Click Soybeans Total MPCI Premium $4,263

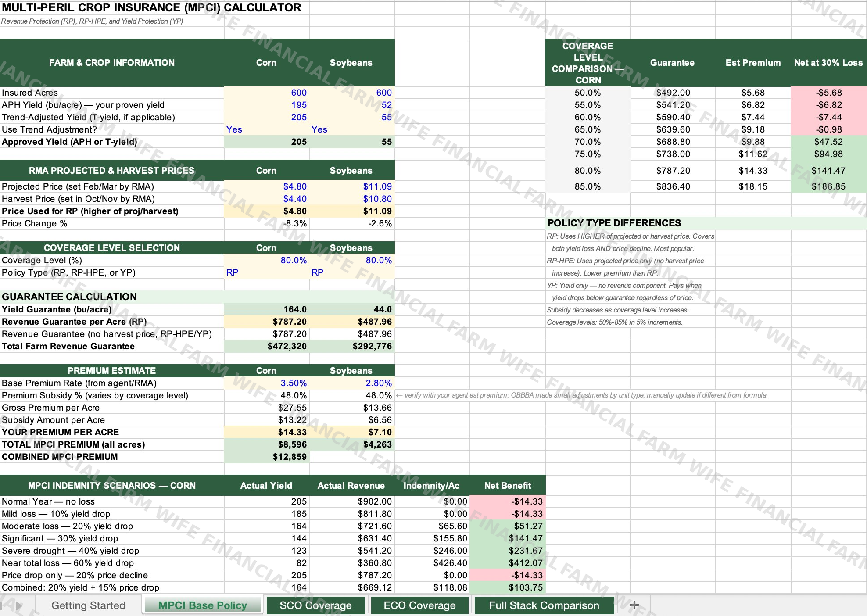point(352,444)
